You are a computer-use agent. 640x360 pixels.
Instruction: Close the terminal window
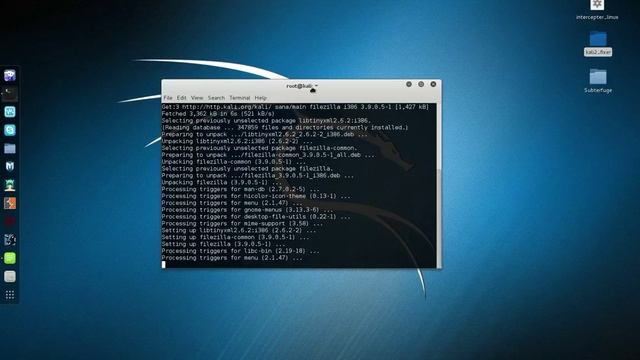pyautogui.click(x=433, y=84)
